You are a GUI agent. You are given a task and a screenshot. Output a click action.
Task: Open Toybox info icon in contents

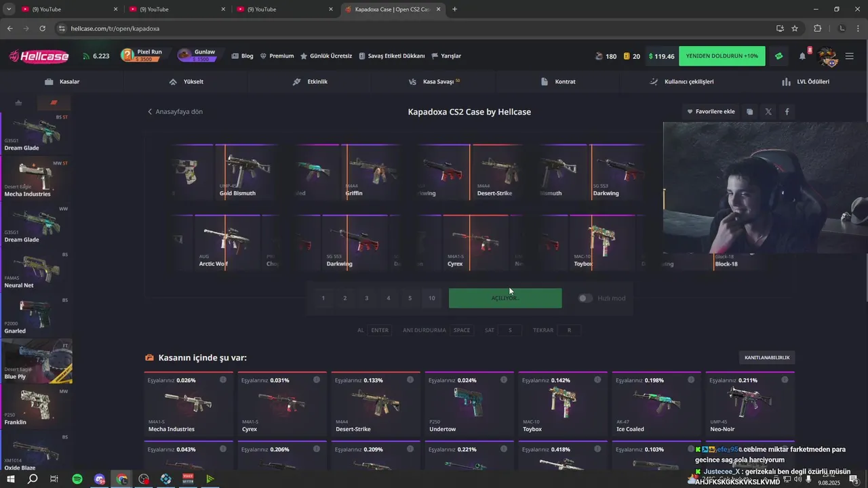pyautogui.click(x=597, y=380)
